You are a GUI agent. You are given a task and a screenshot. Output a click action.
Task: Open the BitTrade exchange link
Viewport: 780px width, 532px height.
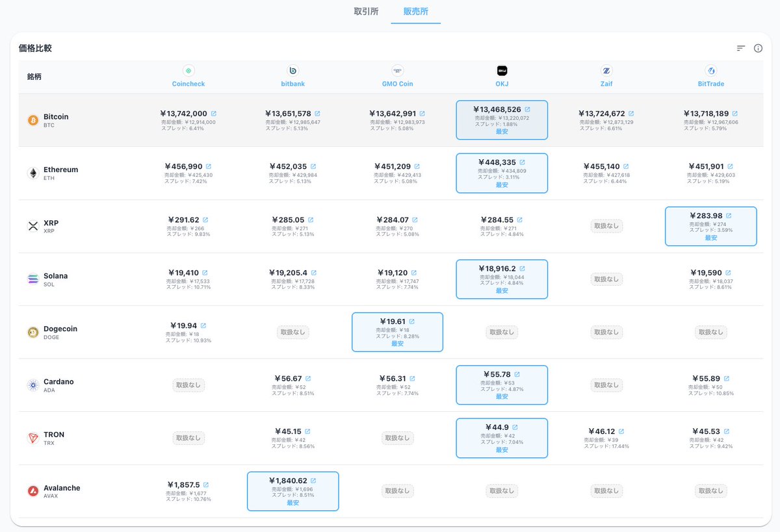tap(711, 84)
